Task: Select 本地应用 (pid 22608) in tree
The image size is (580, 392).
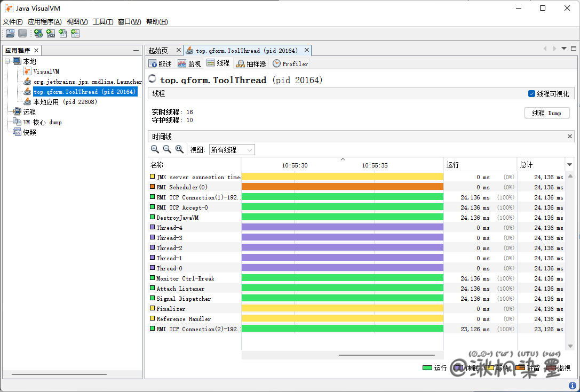Action: click(65, 102)
